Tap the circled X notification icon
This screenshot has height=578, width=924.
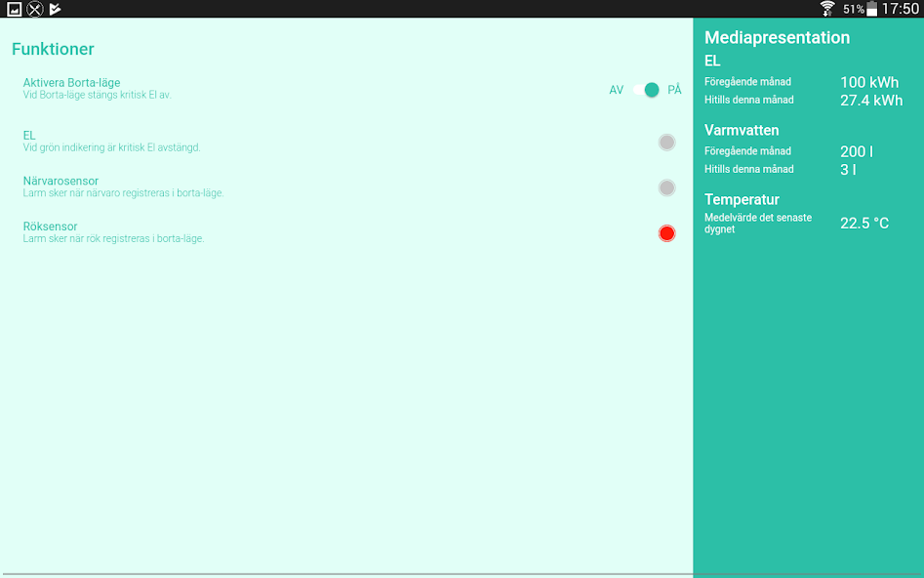coord(35,9)
